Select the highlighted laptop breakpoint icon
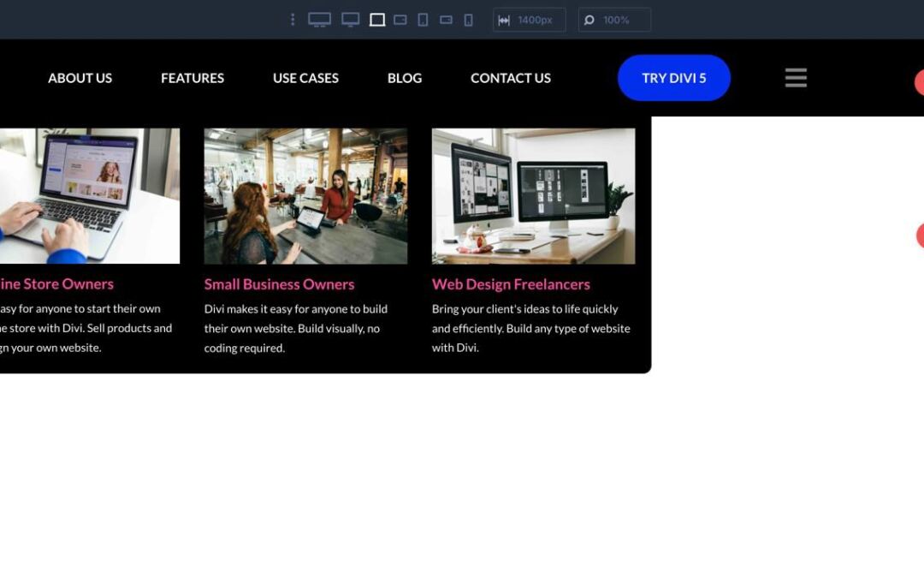Screen dimensions: 924x578 point(377,20)
